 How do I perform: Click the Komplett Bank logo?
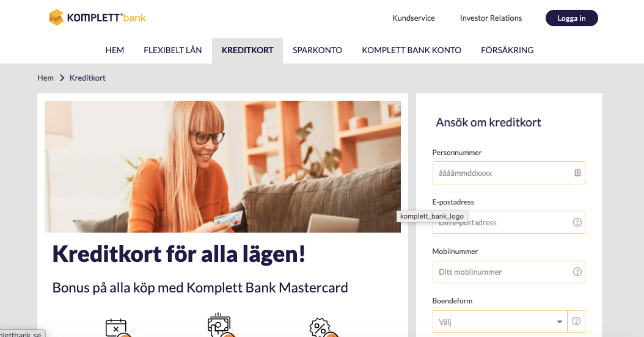[x=97, y=18]
